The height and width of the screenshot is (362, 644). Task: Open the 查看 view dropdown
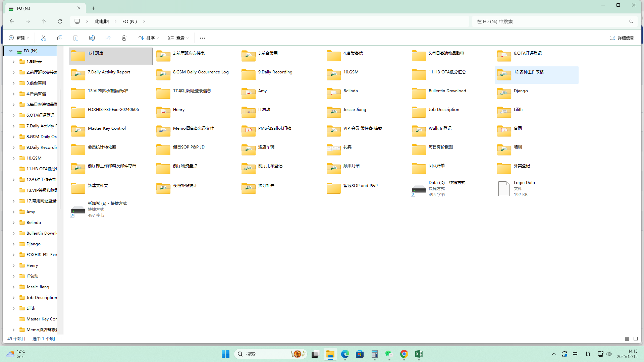[x=178, y=38]
